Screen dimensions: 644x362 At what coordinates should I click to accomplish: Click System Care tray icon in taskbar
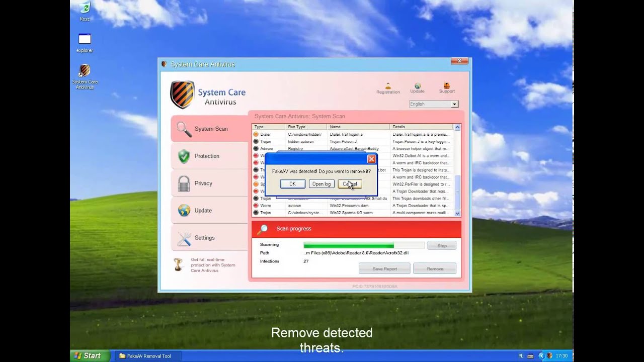click(549, 356)
